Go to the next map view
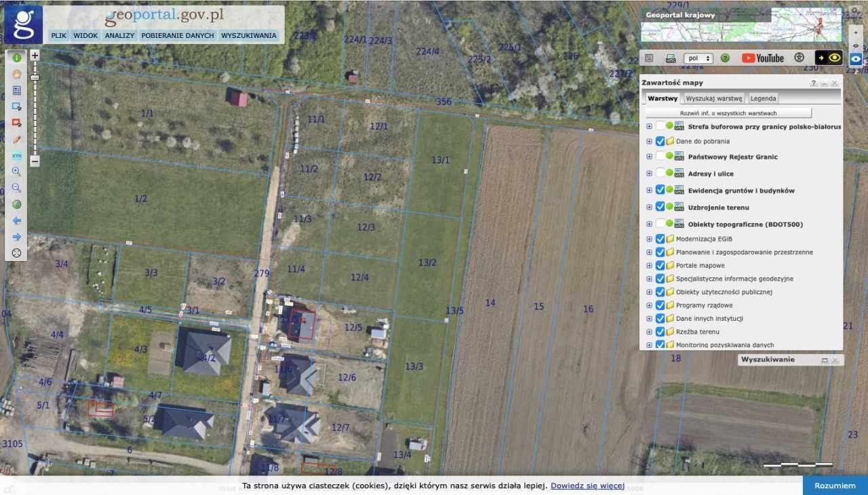 point(17,237)
